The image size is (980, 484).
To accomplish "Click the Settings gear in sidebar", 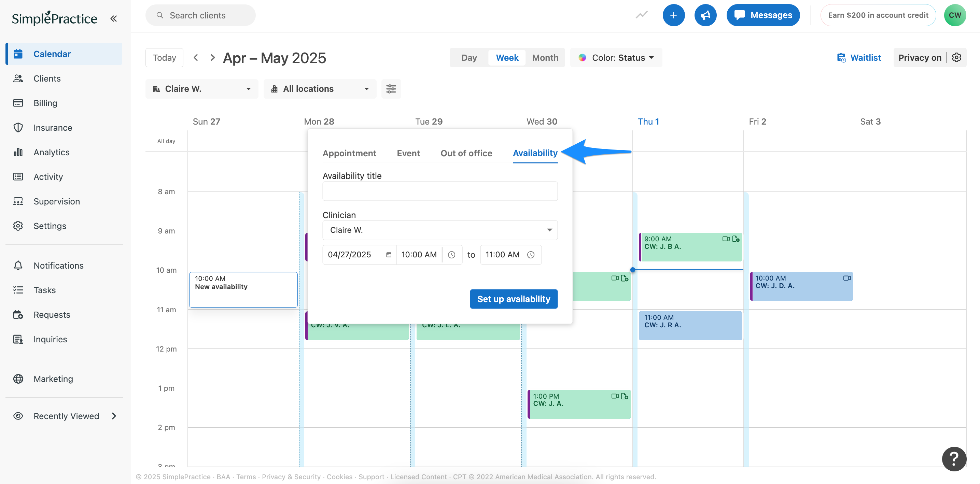I will (18, 226).
